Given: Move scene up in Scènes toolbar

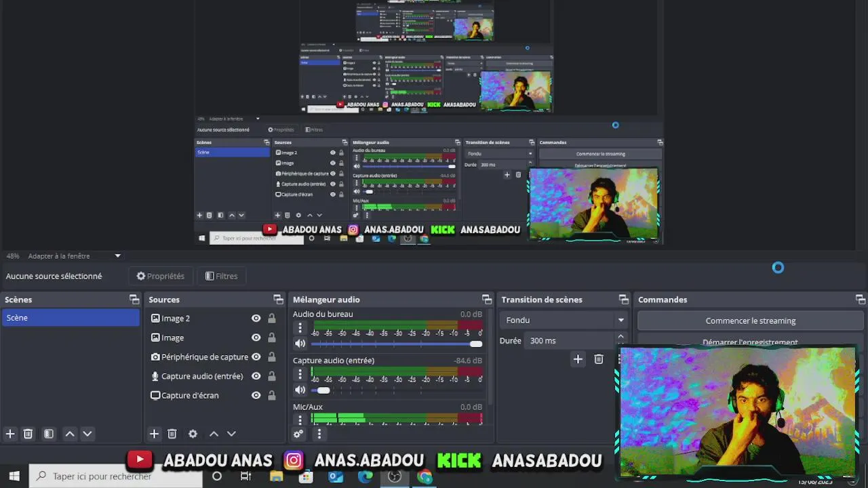Looking at the screenshot, I should click(x=69, y=434).
